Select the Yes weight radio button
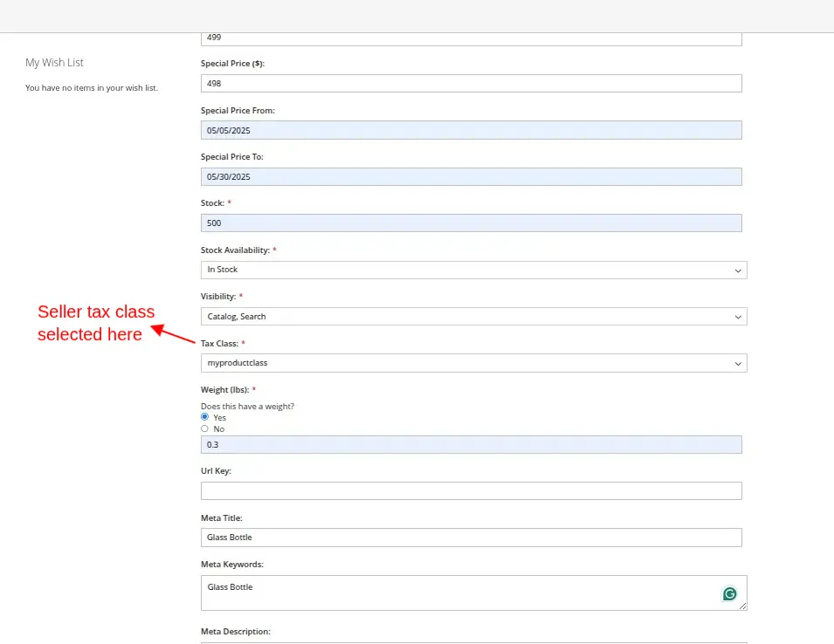 205,417
